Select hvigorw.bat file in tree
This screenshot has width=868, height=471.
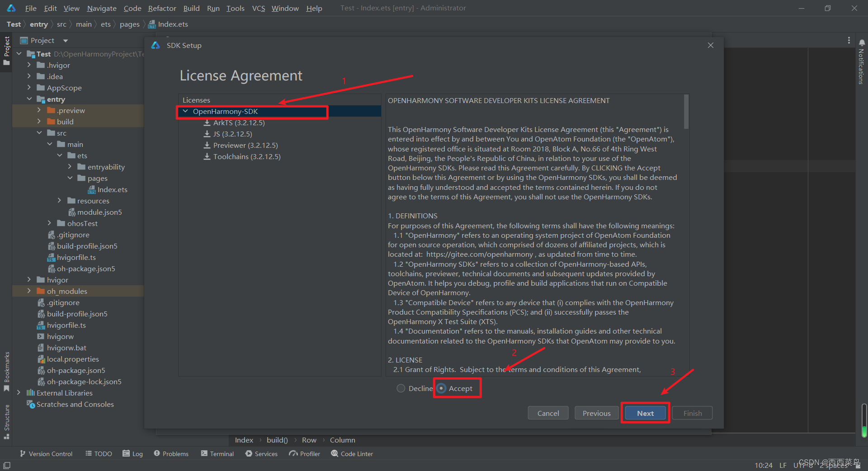pyautogui.click(x=66, y=348)
